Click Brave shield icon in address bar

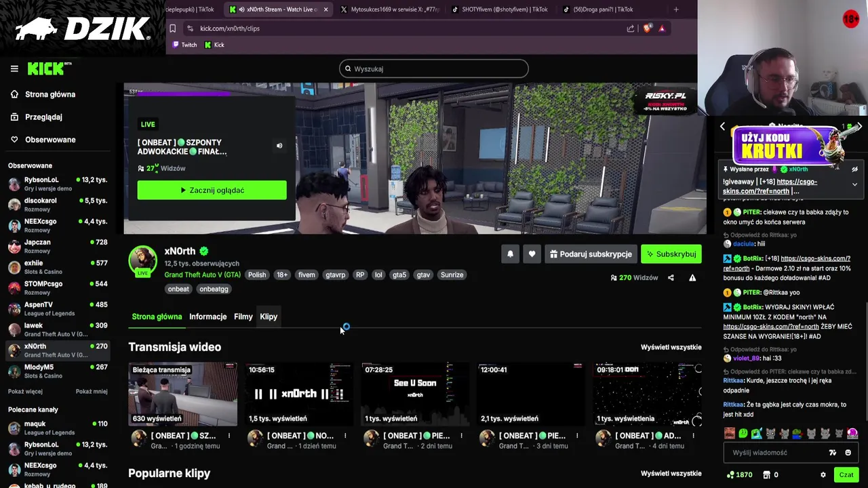(x=648, y=28)
